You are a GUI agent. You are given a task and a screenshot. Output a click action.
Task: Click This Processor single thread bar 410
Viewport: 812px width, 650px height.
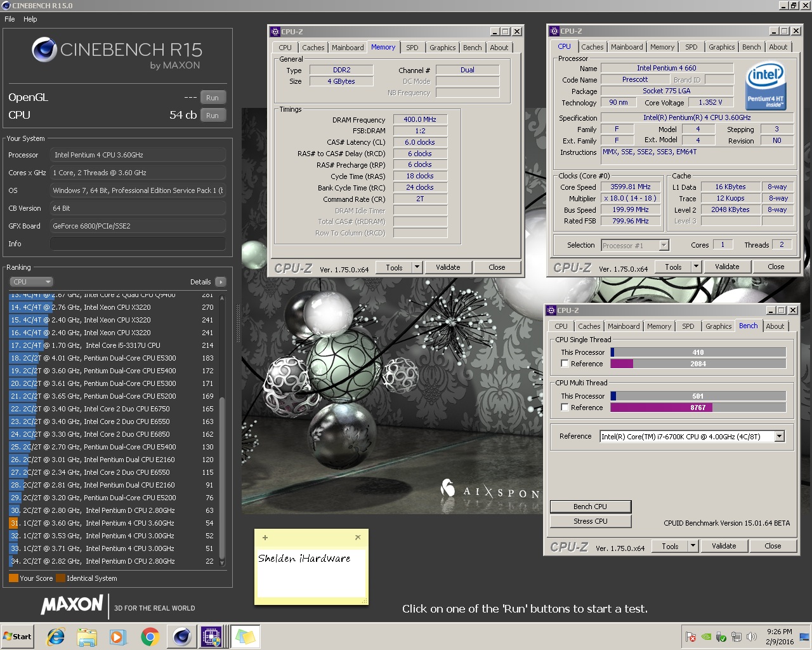pyautogui.click(x=698, y=352)
